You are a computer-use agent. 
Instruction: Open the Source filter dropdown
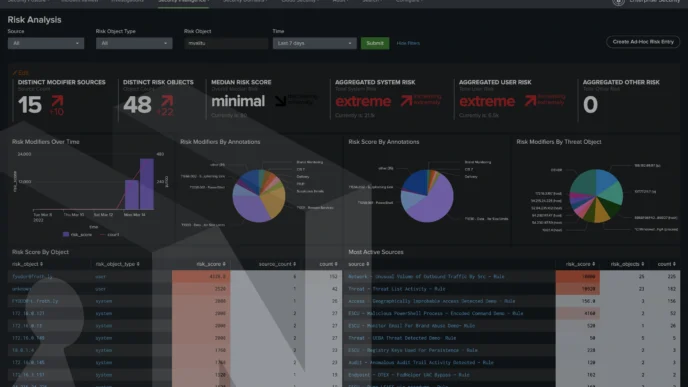pyautogui.click(x=46, y=43)
